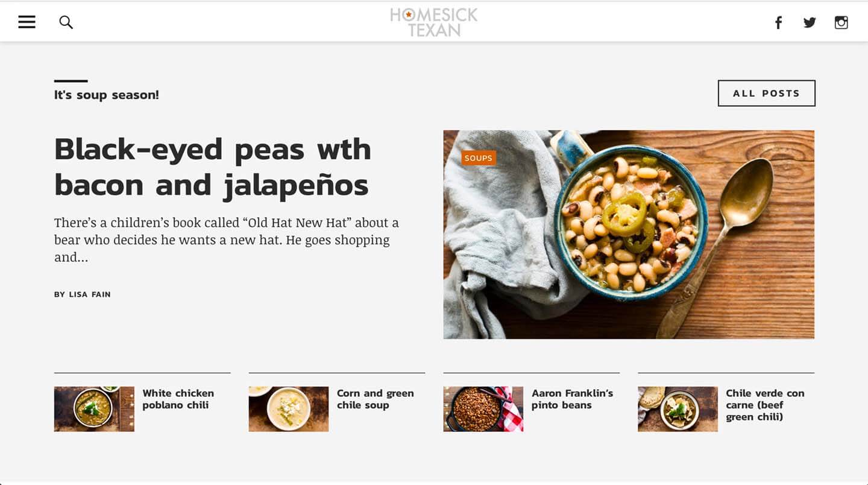Click the black-eyed peas featured photo
Screen dimensions: 868x485
tap(629, 235)
